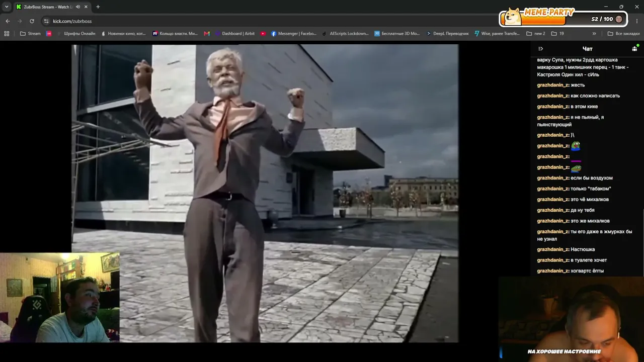
Task: Select the chat text "в этом кике"
Action: [584, 107]
